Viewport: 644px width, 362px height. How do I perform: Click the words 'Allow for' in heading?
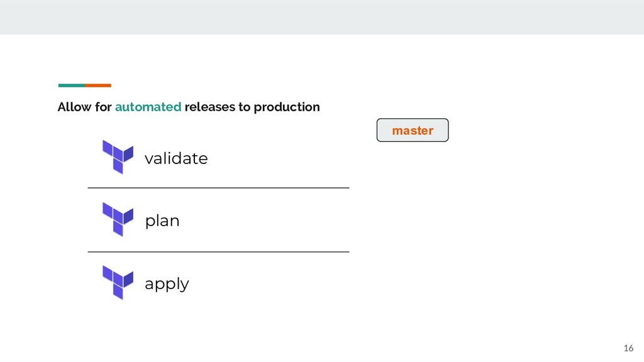[x=85, y=107]
